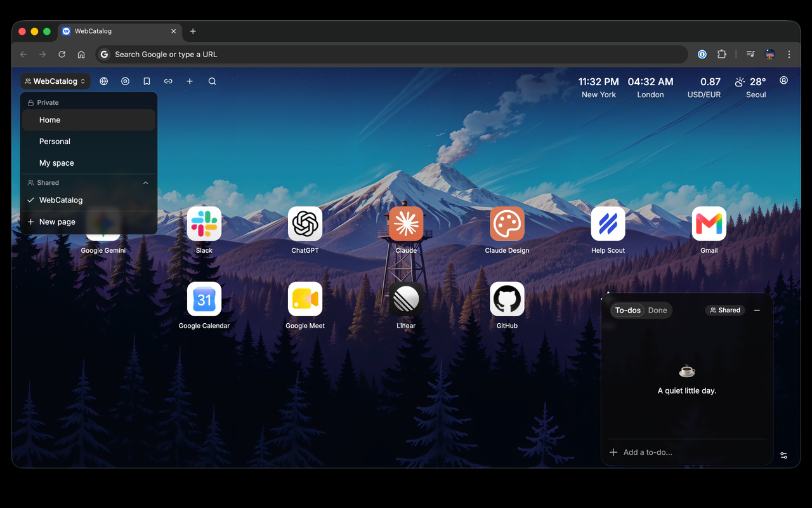The width and height of the screenshot is (812, 508).
Task: Open the account profile icon
Action: [784, 81]
